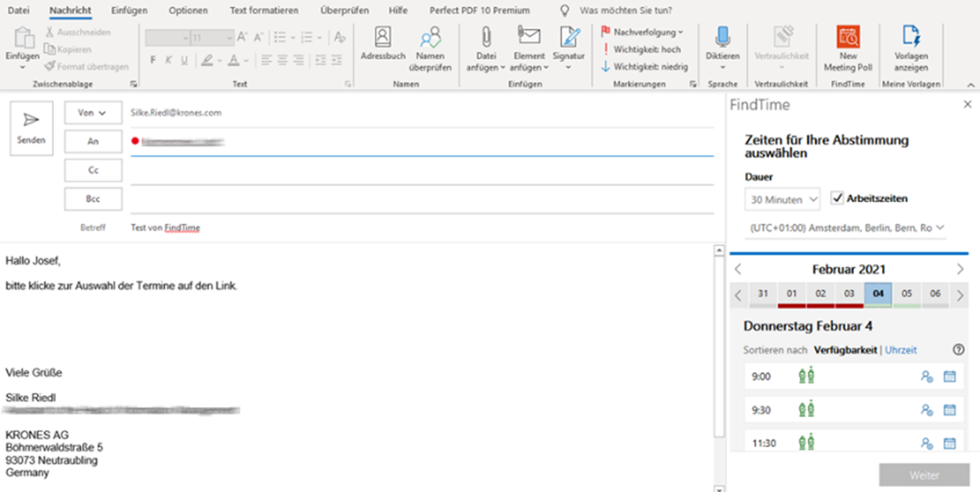
Task: Click Kopieren in the clipboard group
Action: (68, 50)
